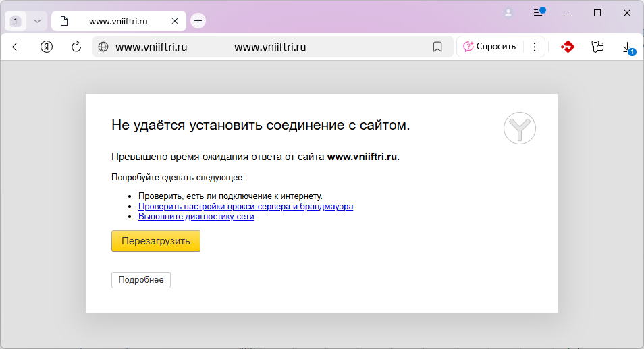Image resolution: width=644 pixels, height=349 pixels.
Task: Click the error heading about connection failure
Action: tap(261, 125)
